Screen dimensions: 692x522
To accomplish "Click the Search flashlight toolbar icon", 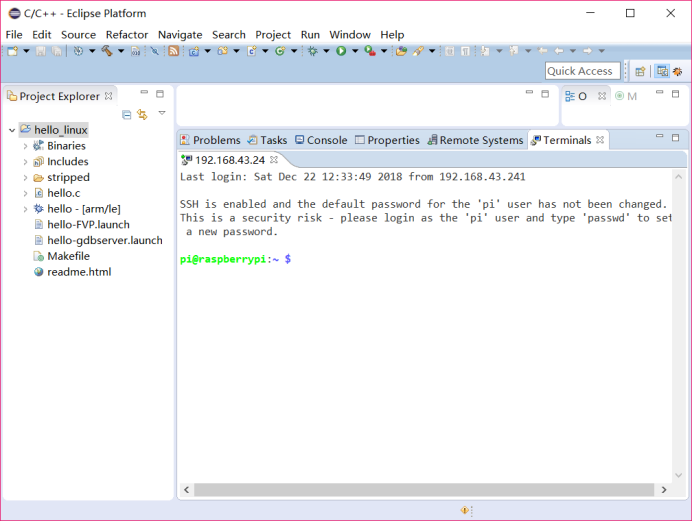I will click(x=418, y=51).
